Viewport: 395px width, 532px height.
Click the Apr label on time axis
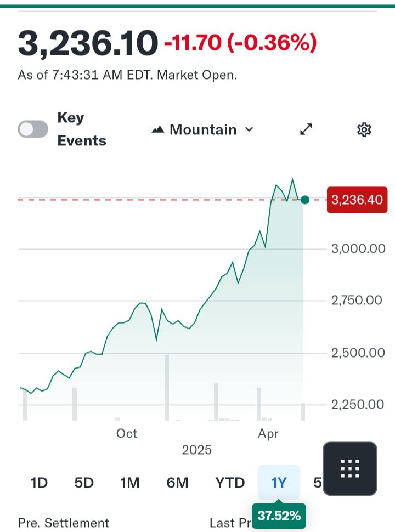pyautogui.click(x=268, y=434)
